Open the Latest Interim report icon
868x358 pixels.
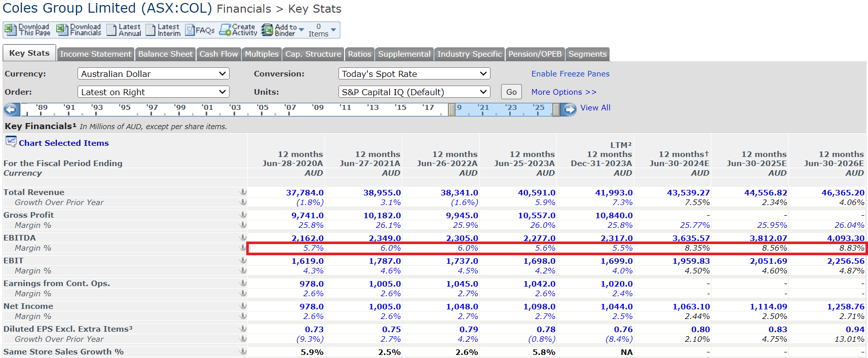pos(150,30)
